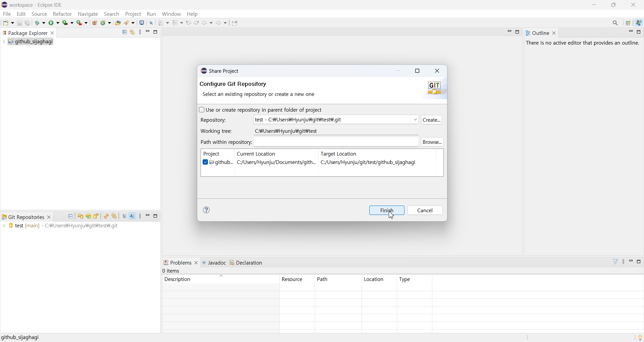Expand the test [main] repository node
The width and height of the screenshot is (644, 342).
[x=4, y=226]
